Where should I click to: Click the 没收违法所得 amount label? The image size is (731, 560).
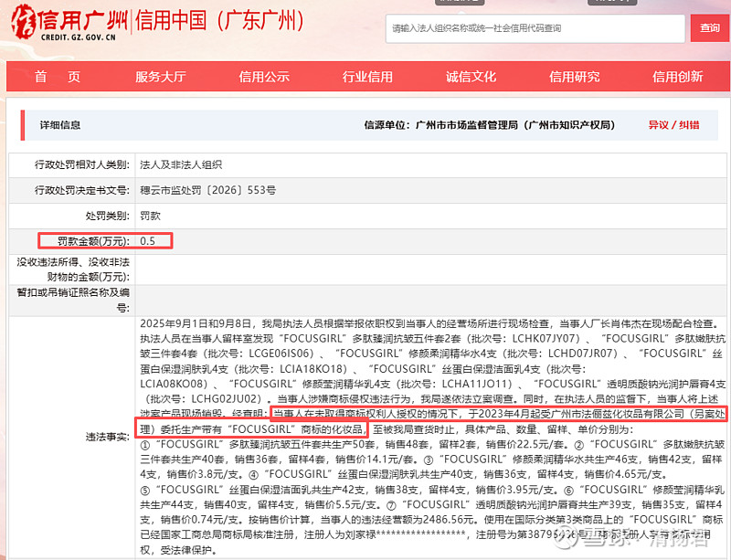click(73, 269)
